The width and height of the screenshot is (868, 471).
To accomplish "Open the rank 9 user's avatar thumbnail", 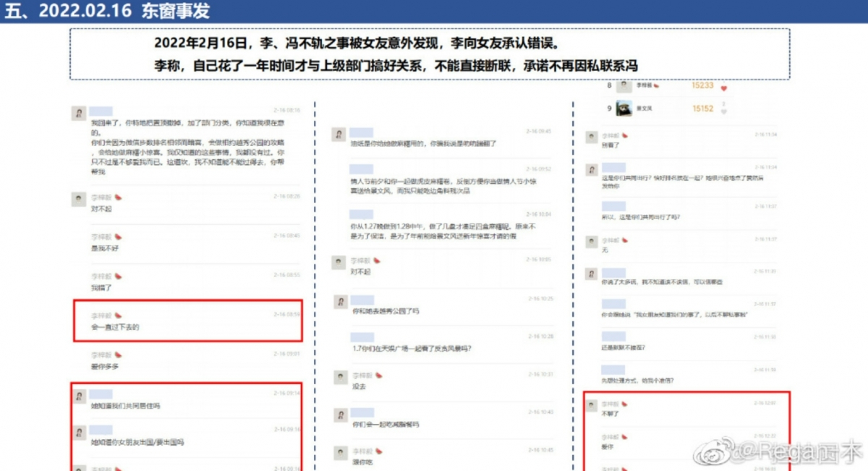I will pos(624,109).
